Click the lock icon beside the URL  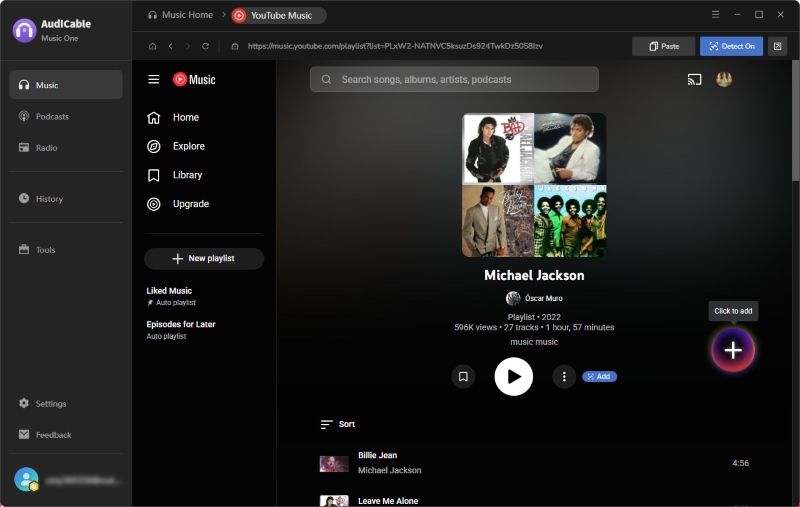235,46
